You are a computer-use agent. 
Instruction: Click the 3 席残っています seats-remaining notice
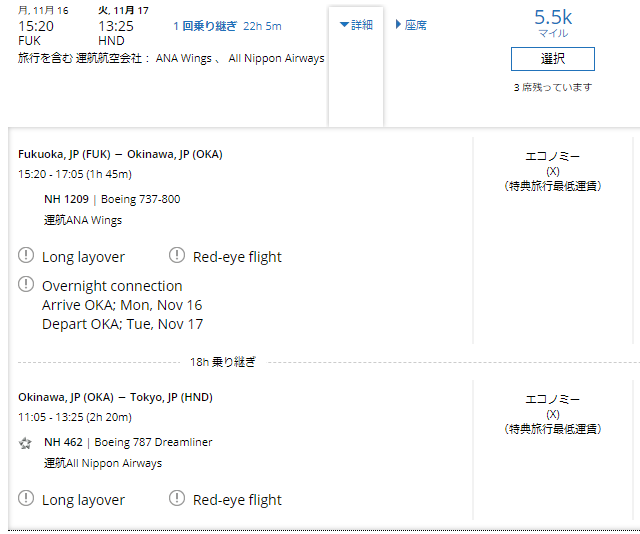553,87
